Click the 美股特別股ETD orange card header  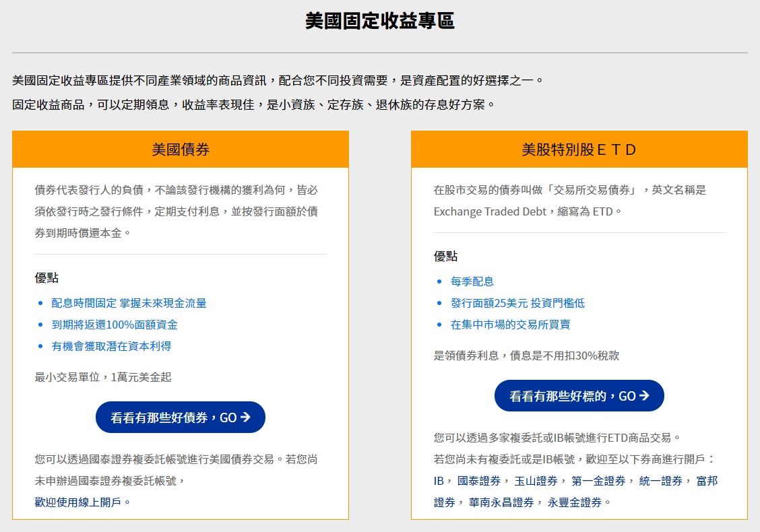579,149
